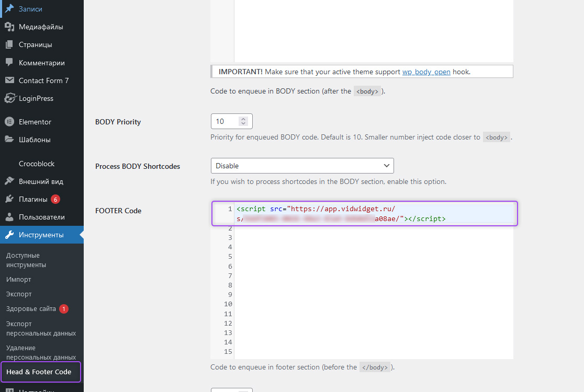The image size is (584, 392).
Task: Select the Импорт tools submenu
Action: pyautogui.click(x=19, y=279)
